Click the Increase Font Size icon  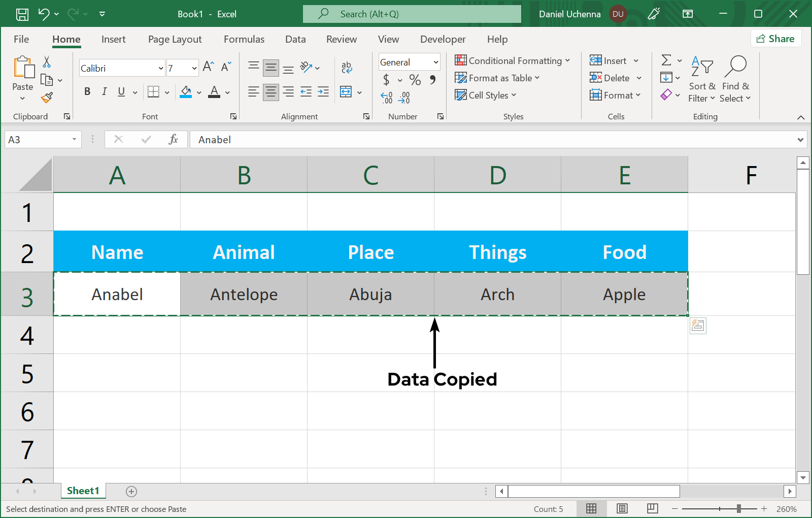click(x=208, y=67)
